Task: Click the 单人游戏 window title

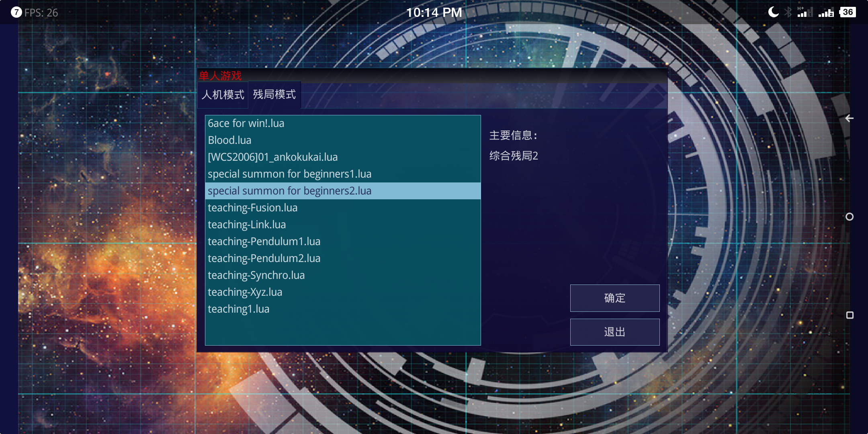Action: click(220, 76)
